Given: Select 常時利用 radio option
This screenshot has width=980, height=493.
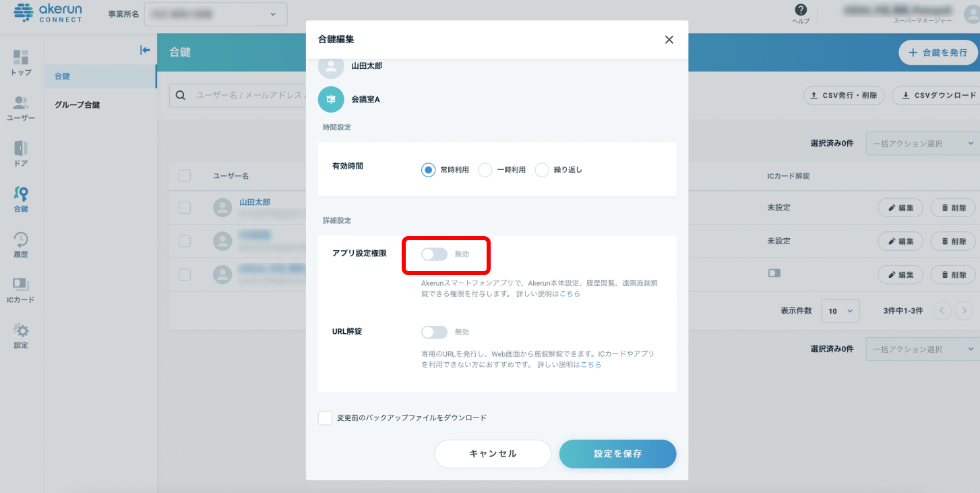Looking at the screenshot, I should point(428,170).
